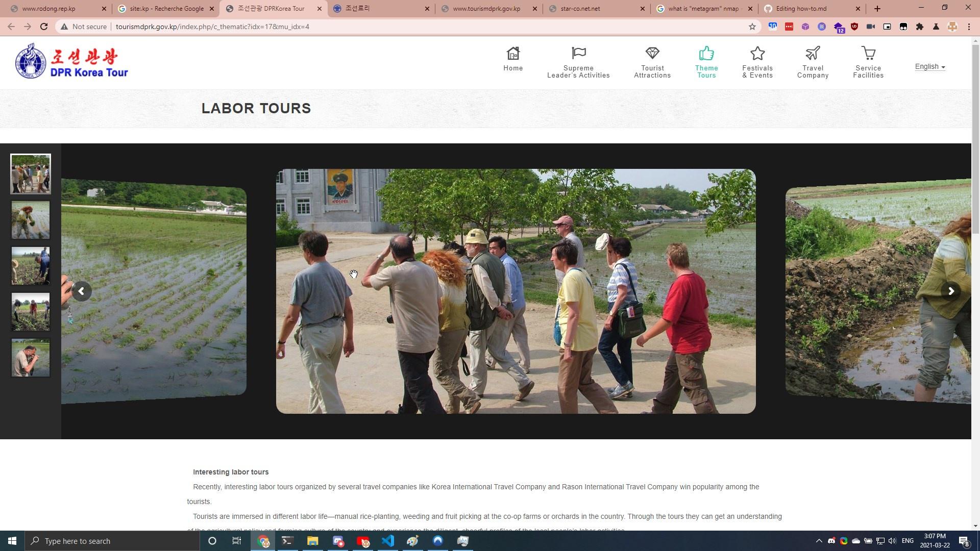Bookmark page with star icon
This screenshot has height=551, width=980.
click(752, 27)
